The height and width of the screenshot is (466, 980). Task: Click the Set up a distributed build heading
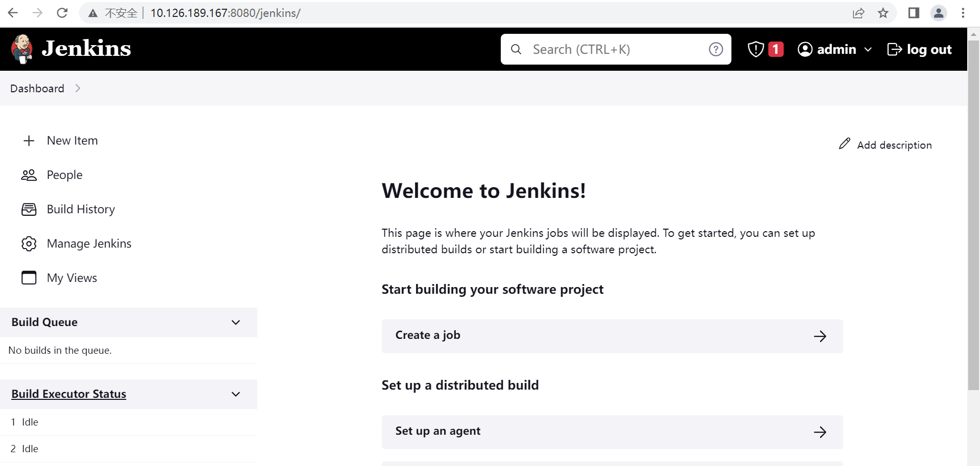(460, 385)
